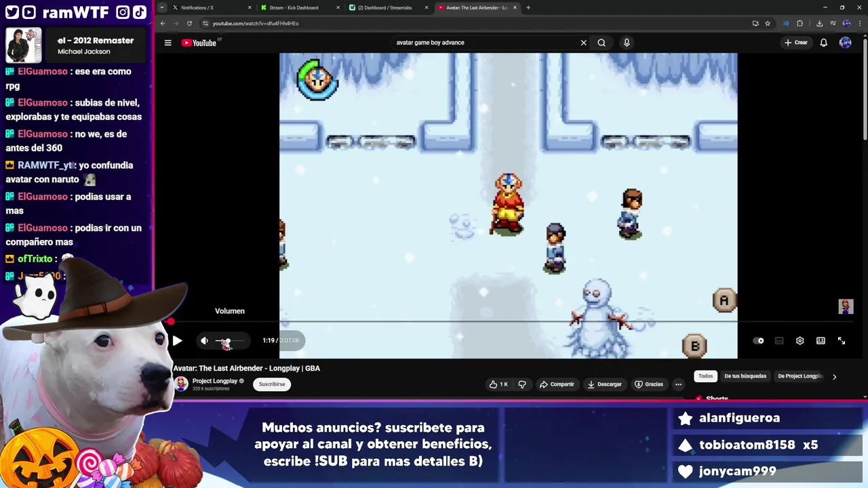Screen dimensions: 868x488
Task: Open the player settings gear
Action: click(800, 341)
